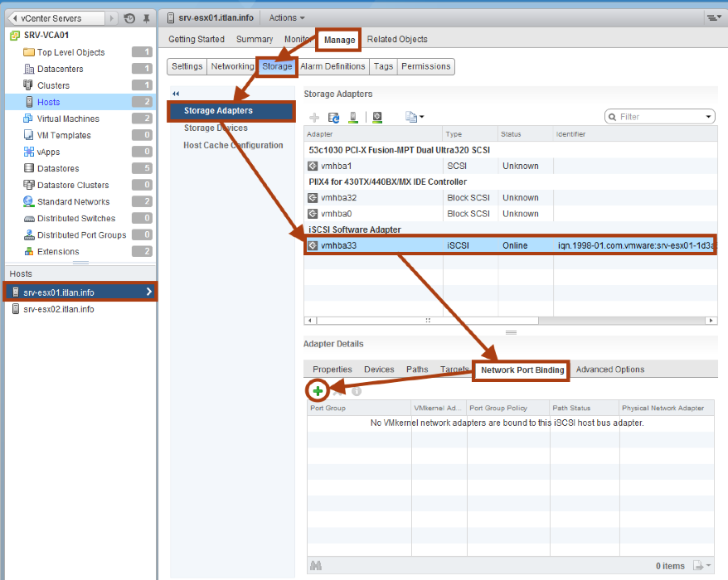Click the history clock icon in the navigator

coord(129,18)
